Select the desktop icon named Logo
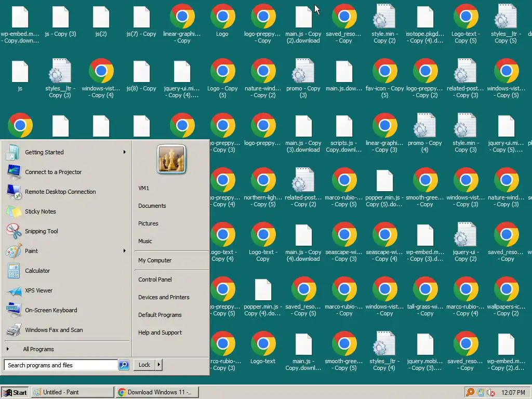 (x=222, y=21)
